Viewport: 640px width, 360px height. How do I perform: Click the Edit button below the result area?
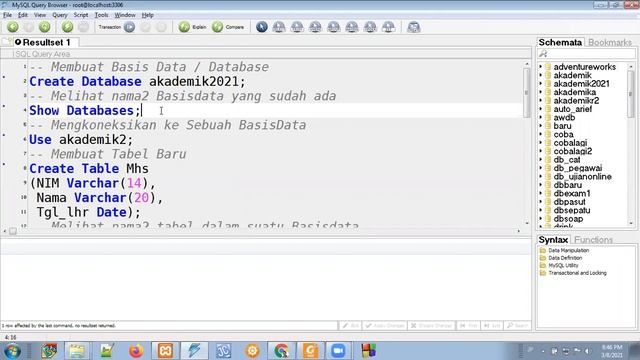(350, 326)
